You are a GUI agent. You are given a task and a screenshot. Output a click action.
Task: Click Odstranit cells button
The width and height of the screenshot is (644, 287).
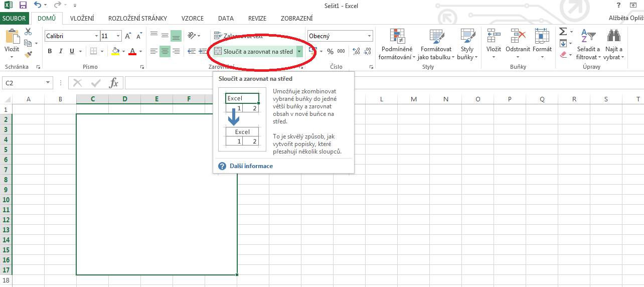518,44
